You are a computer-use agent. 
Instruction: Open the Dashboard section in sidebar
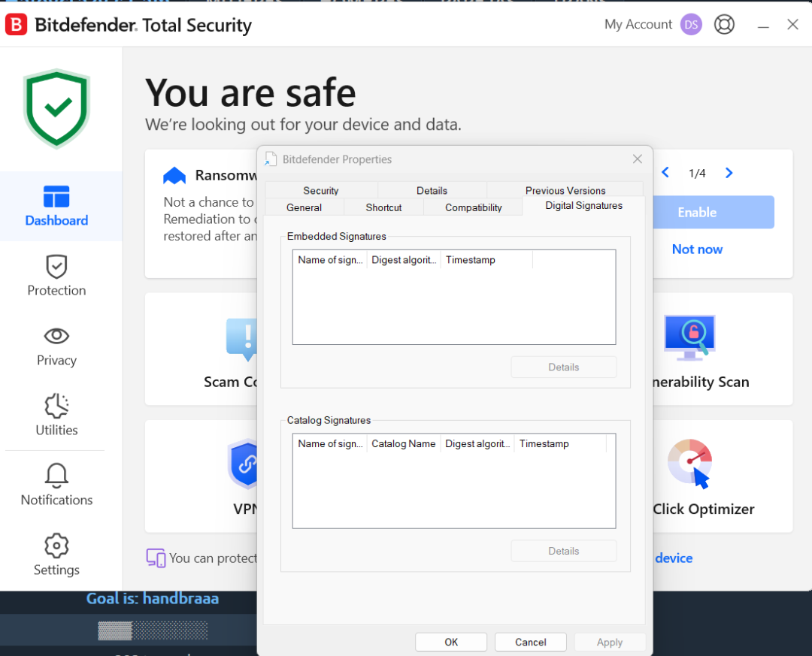pos(56,206)
